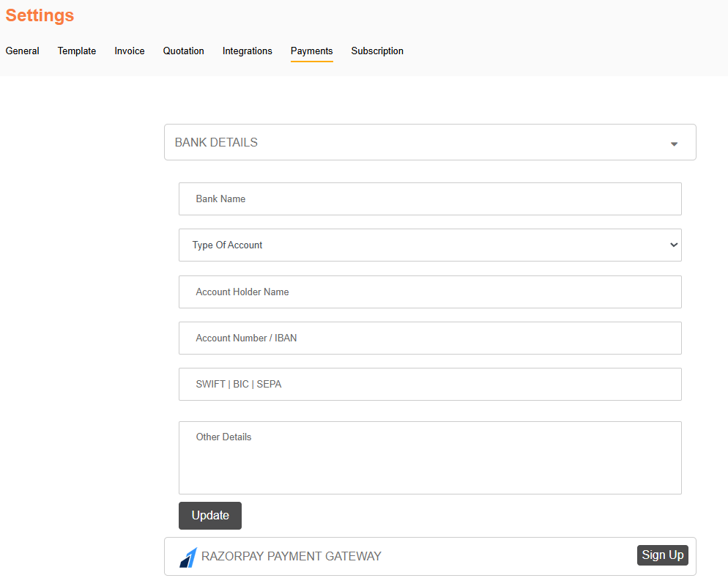Click the BANK DETAILS section title
Image resolution: width=728 pixels, height=578 pixels.
click(x=216, y=143)
